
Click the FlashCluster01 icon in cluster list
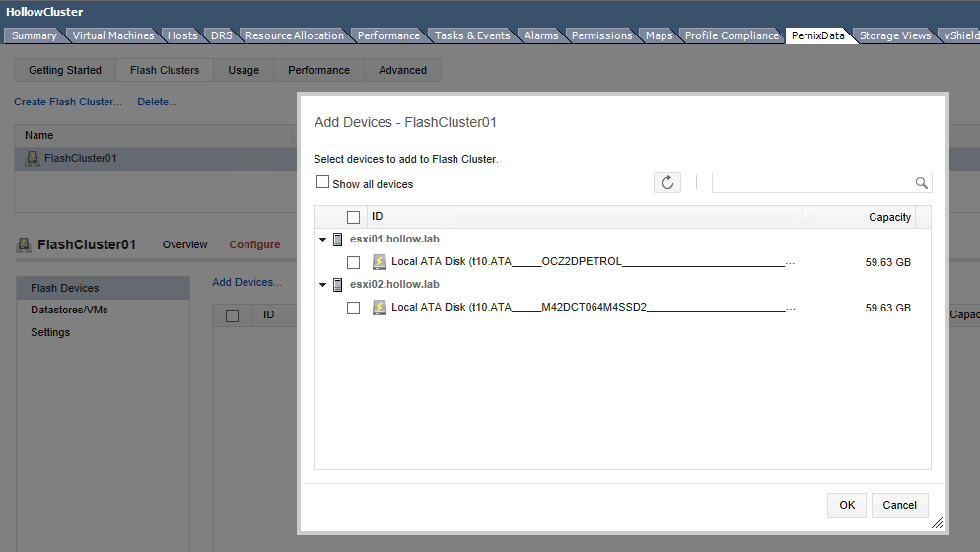click(33, 158)
